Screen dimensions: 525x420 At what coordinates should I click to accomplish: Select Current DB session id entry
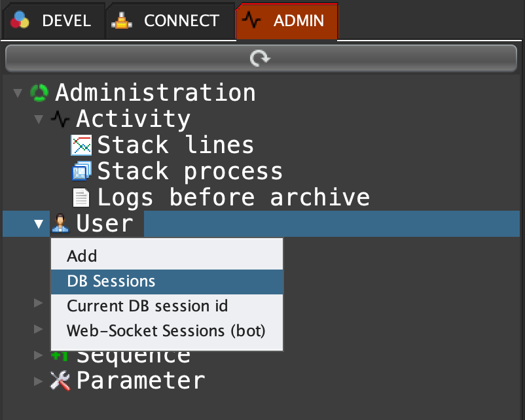coord(147,306)
